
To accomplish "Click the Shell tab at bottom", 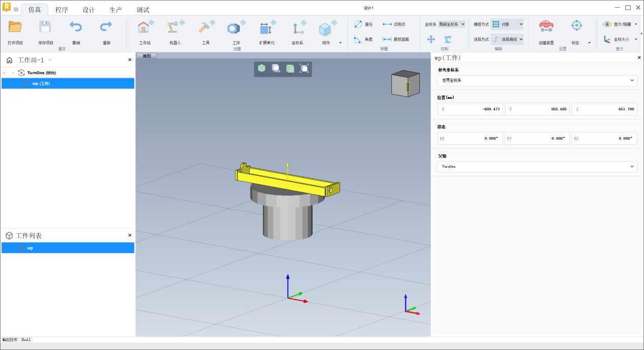I will pyautogui.click(x=26, y=339).
